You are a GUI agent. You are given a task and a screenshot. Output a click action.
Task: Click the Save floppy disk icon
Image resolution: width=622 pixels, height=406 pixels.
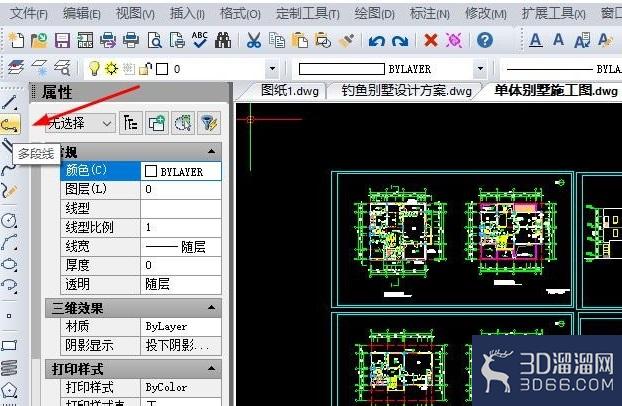point(62,40)
